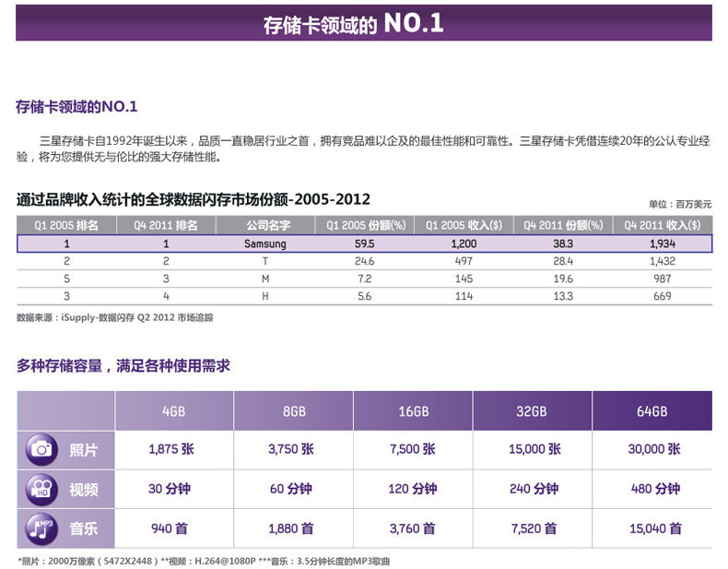Select the Samsung company cell
The height and width of the screenshot is (569, 728).
[265, 243]
